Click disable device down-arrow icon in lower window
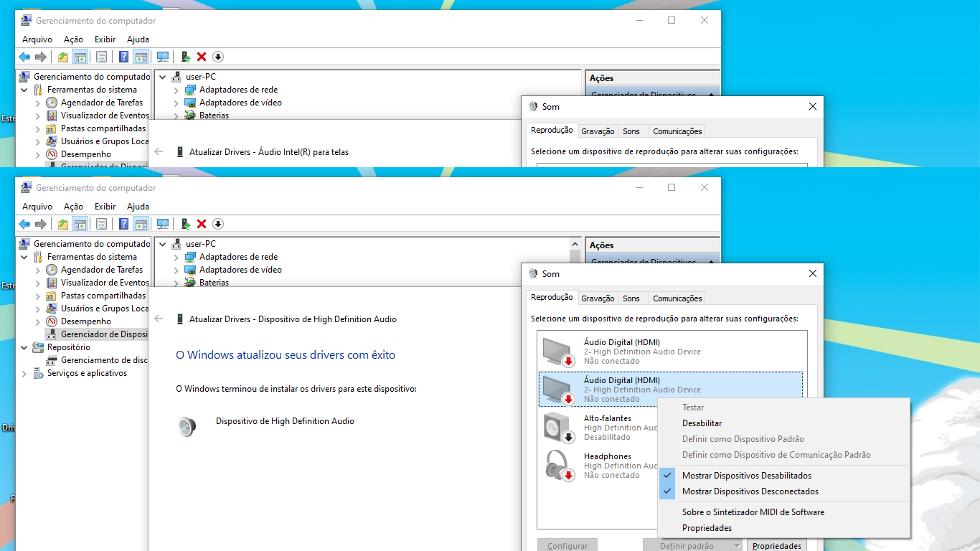The image size is (980, 551). (218, 224)
